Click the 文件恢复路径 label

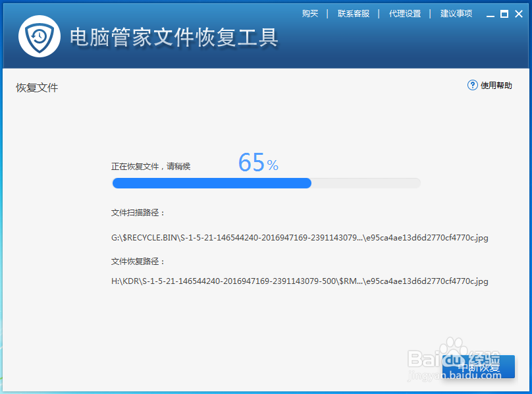[138, 261]
